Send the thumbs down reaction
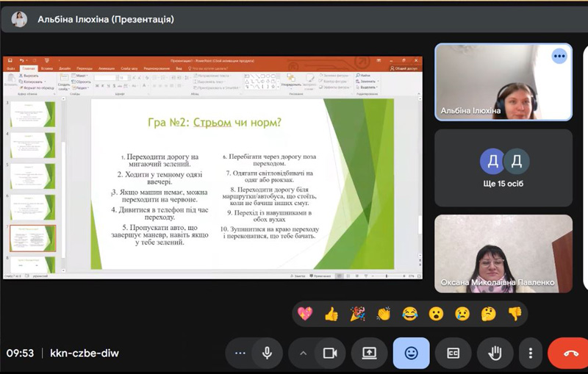588x374 pixels. pyautogui.click(x=514, y=314)
